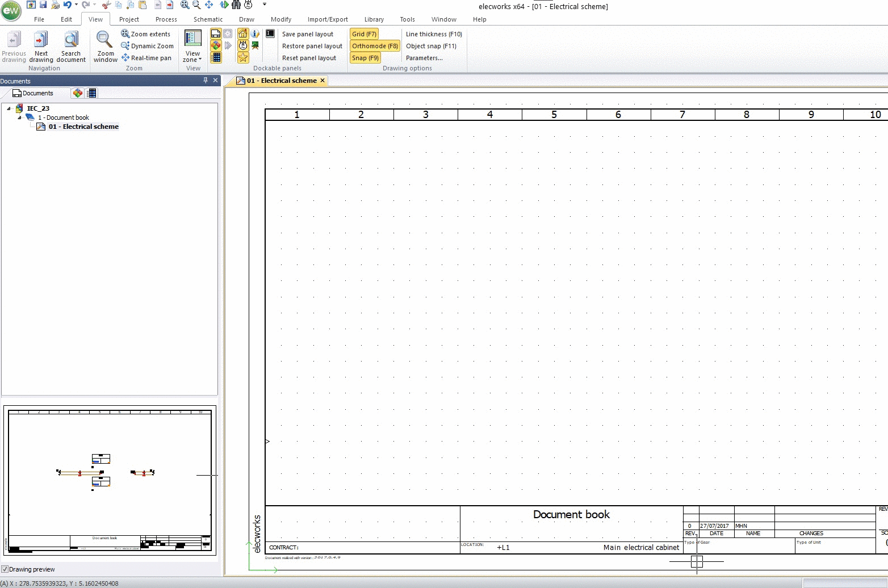Open Search document tool
This screenshot has width=888, height=588.
[x=71, y=47]
